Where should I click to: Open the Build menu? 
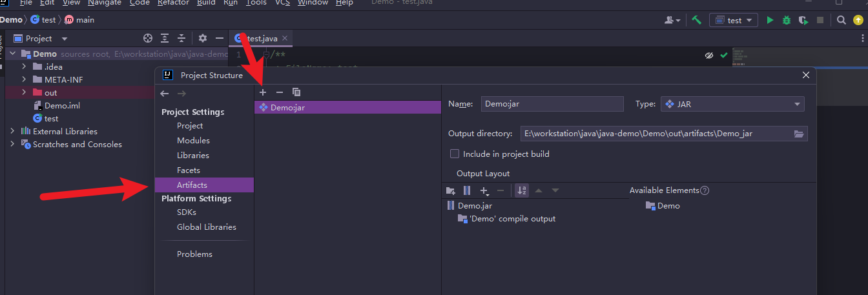[x=207, y=3]
